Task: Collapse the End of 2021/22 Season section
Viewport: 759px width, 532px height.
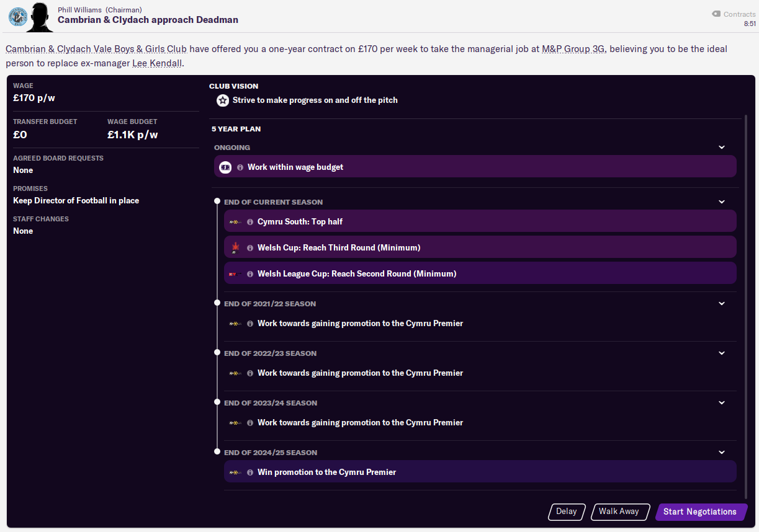Action: coord(722,304)
